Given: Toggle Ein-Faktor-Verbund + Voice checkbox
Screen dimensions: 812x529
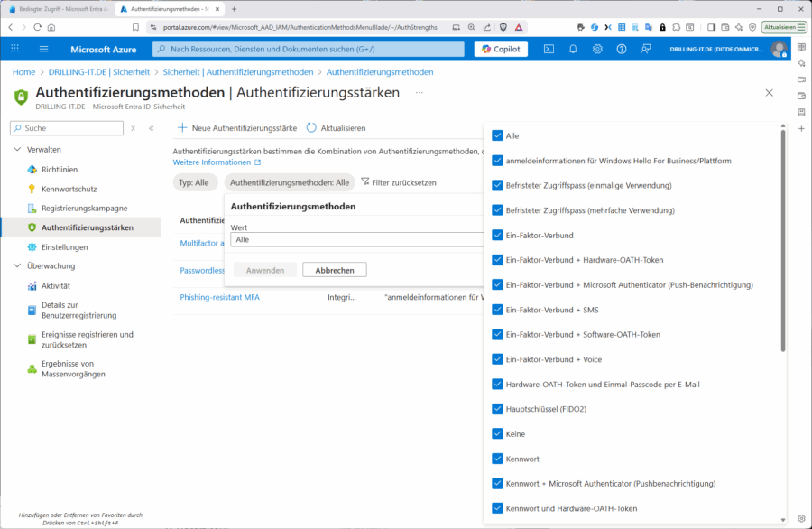Looking at the screenshot, I should coord(497,359).
